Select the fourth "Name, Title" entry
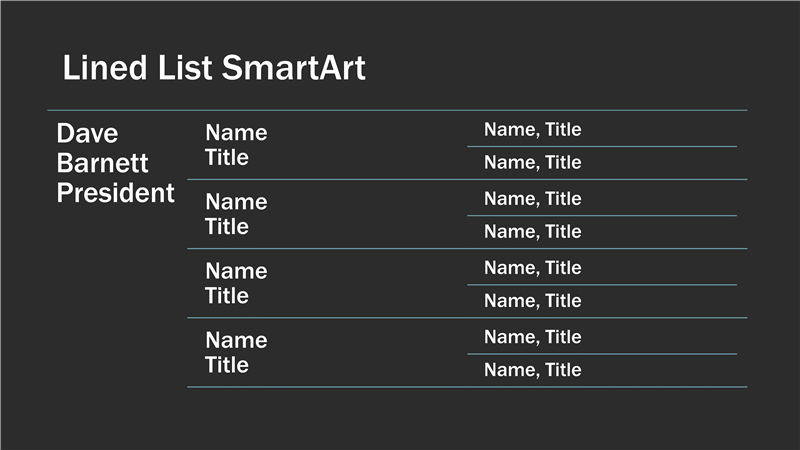The image size is (800, 450). pyautogui.click(x=533, y=232)
